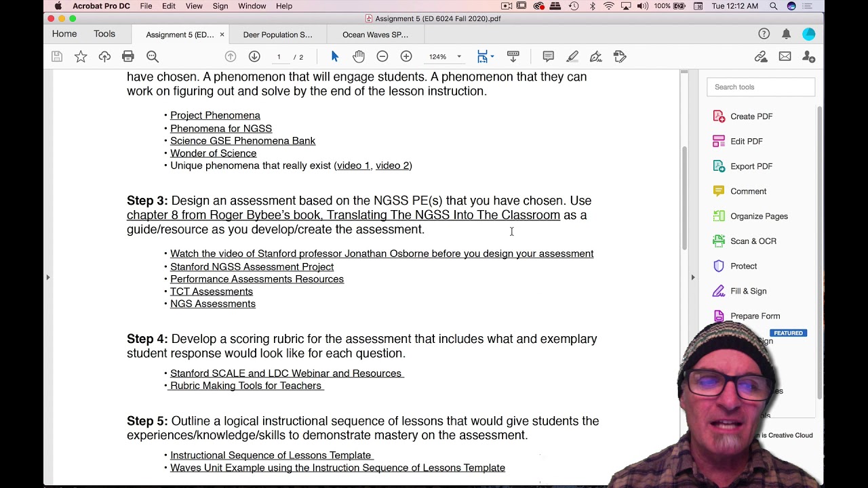
Task: Open the zoom level dropdown arrow
Action: point(459,57)
